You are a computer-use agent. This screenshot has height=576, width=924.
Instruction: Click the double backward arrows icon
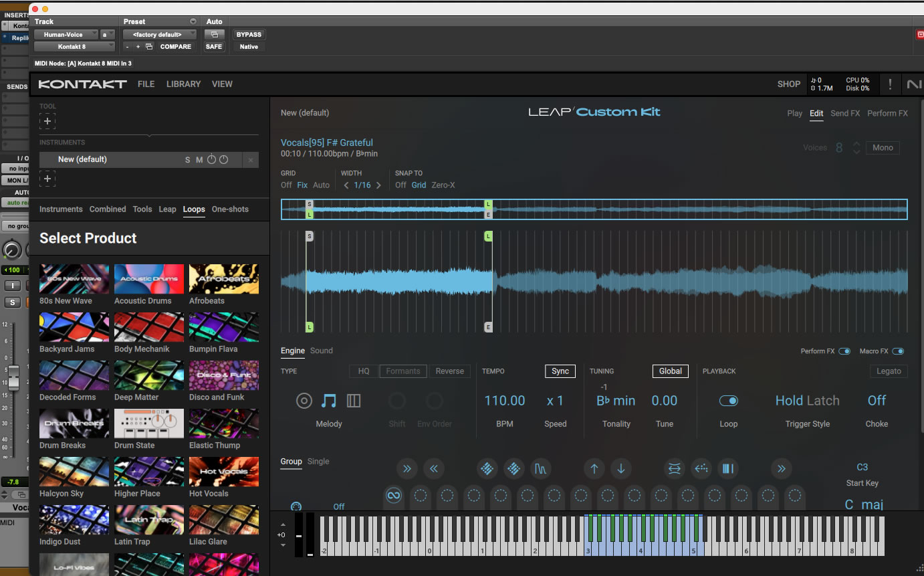click(x=433, y=469)
